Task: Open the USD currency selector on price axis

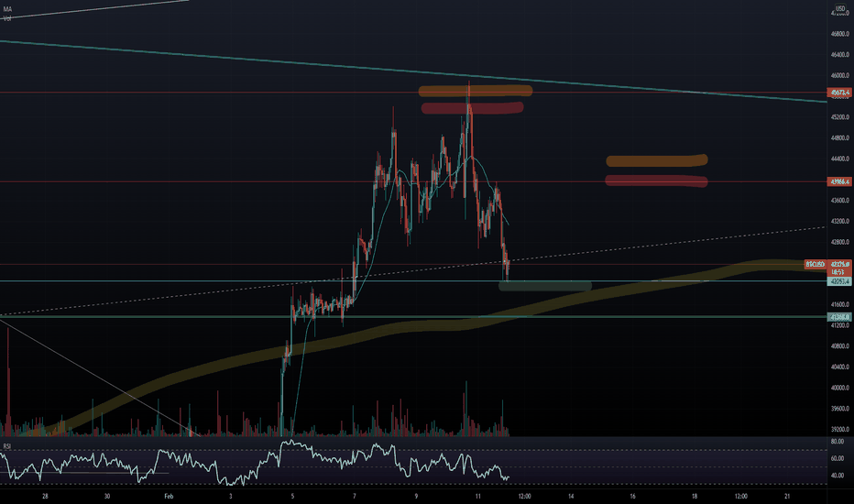Action: (x=840, y=9)
